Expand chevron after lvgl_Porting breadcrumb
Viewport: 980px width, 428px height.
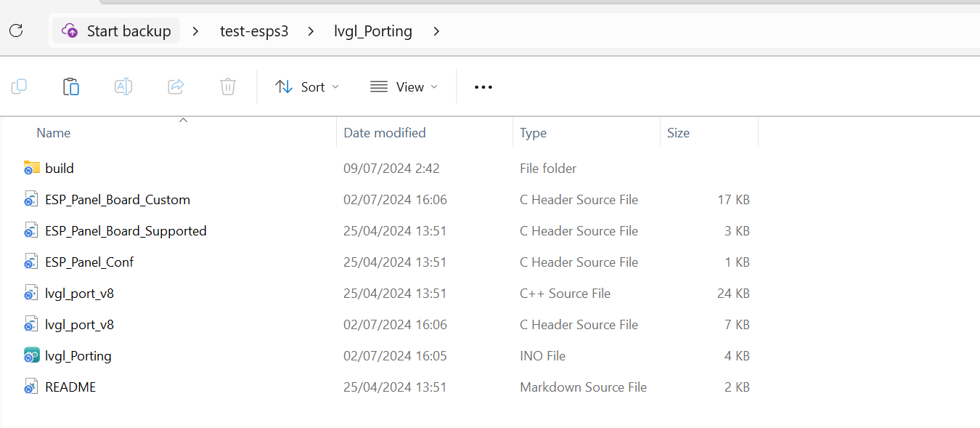click(x=436, y=31)
